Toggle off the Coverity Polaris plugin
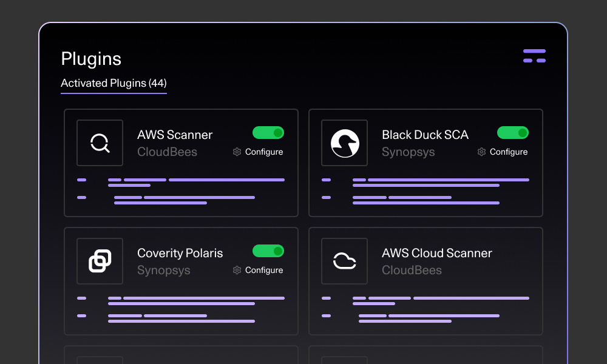Viewport: 607px width, 364px height. 268,251
